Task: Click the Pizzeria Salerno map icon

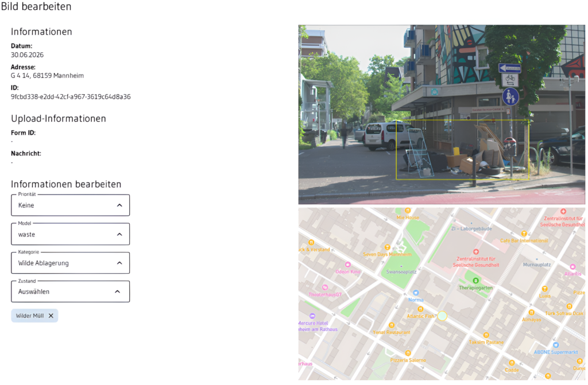Action: coord(408,353)
